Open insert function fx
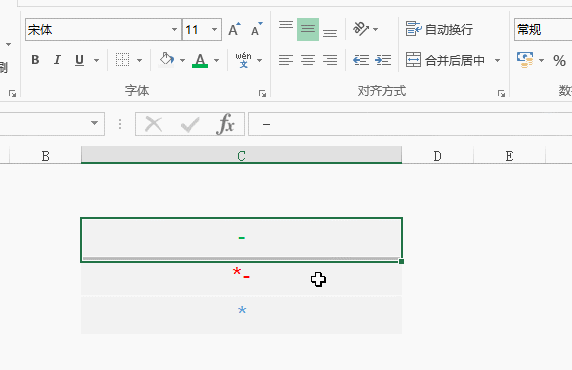The width and height of the screenshot is (572, 370). 225,124
